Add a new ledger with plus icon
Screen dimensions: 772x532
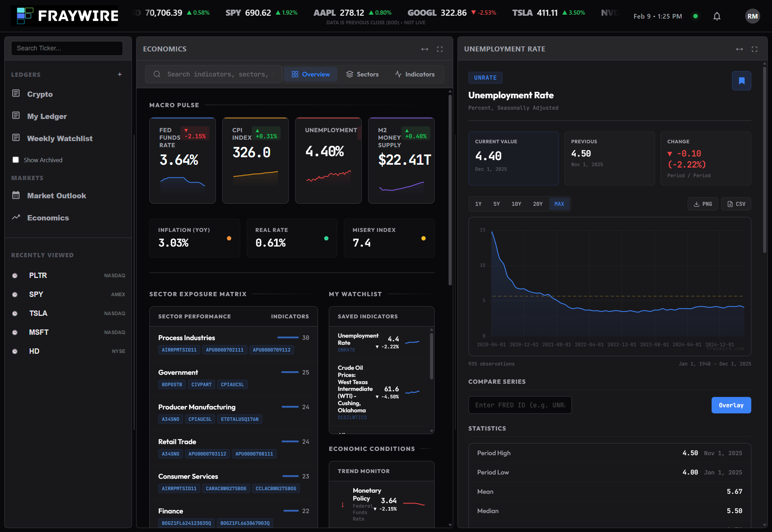coord(120,74)
